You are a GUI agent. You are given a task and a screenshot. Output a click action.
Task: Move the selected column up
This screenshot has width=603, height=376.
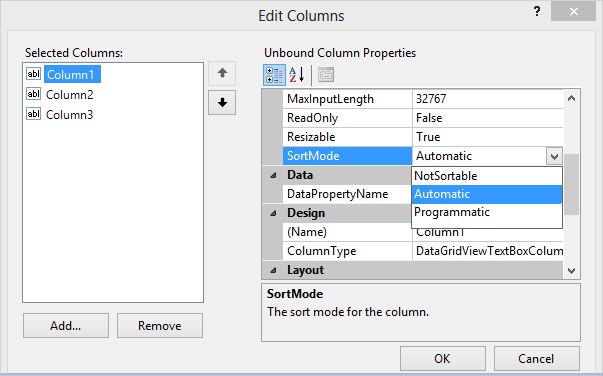tap(222, 73)
